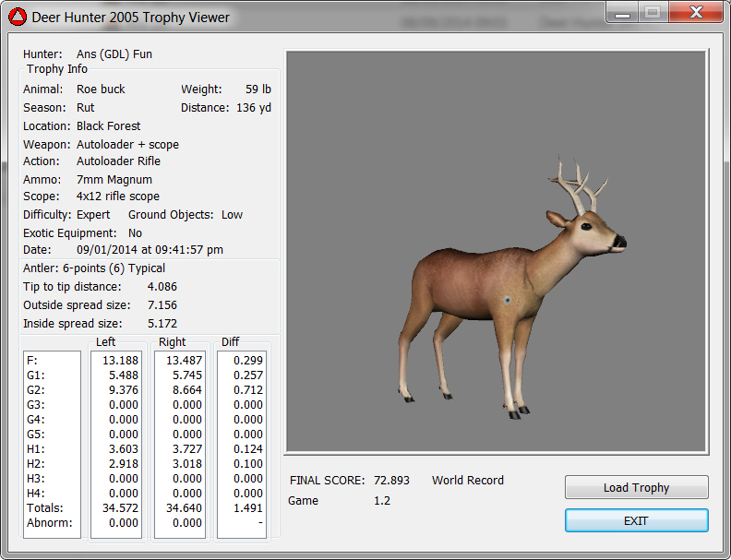This screenshot has height=560, width=731.
Task: Minimize the Trophy Viewer window
Action: [x=622, y=12]
